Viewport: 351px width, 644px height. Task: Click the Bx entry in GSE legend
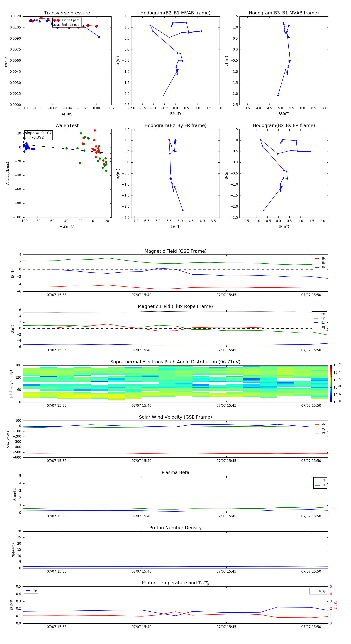[x=320, y=259]
